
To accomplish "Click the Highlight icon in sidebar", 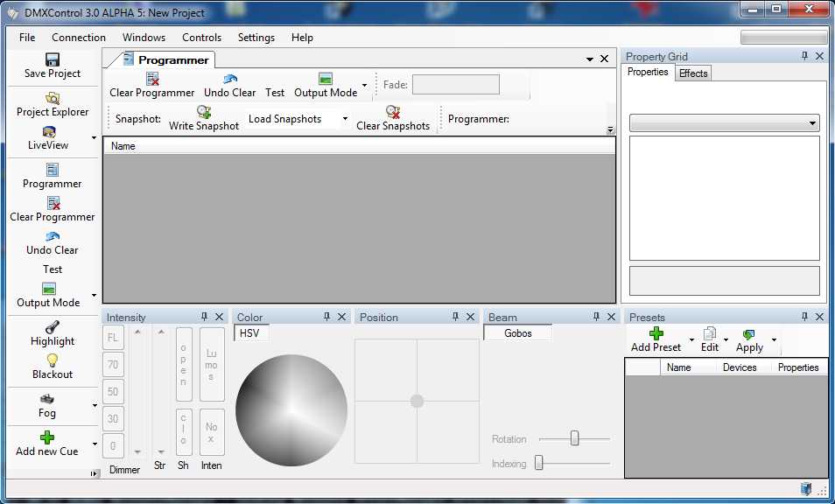I will [53, 326].
